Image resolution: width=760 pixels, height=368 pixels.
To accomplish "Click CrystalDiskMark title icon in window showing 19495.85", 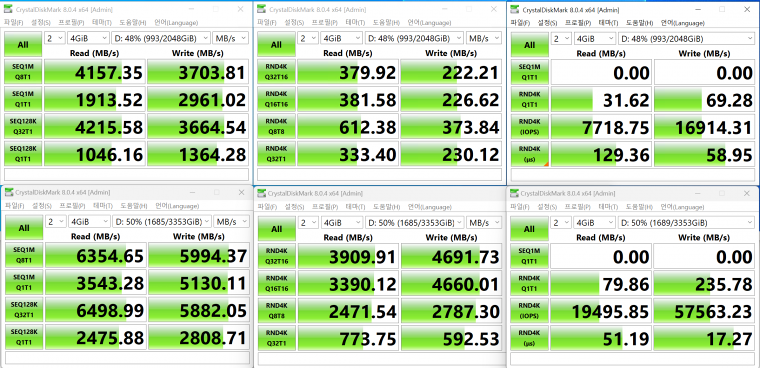I will 515,193.
